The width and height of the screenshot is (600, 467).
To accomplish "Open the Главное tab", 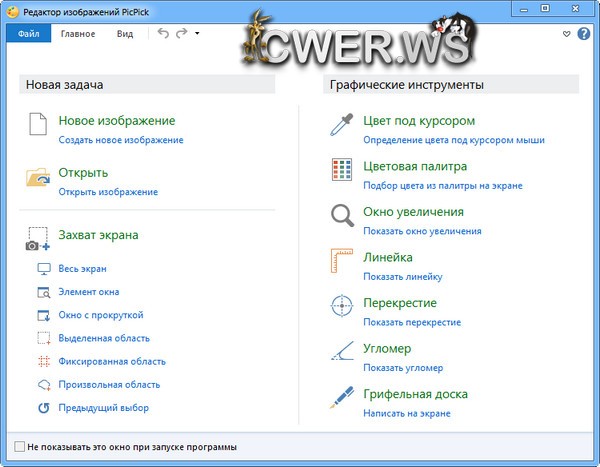I will coord(78,34).
